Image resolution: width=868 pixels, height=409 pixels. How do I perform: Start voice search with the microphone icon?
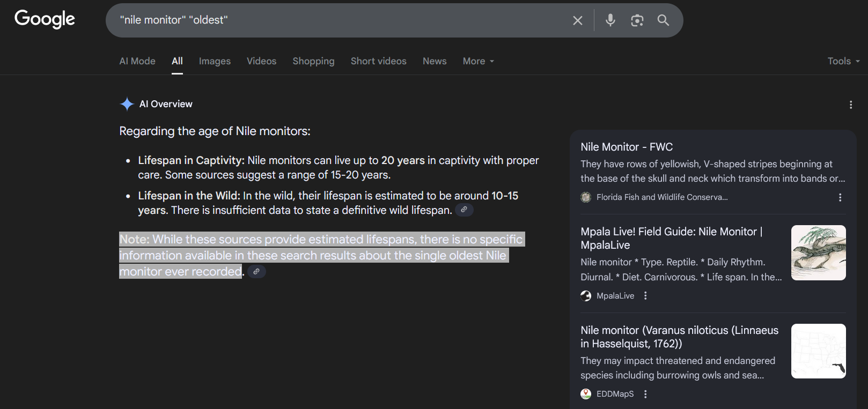coord(610,20)
